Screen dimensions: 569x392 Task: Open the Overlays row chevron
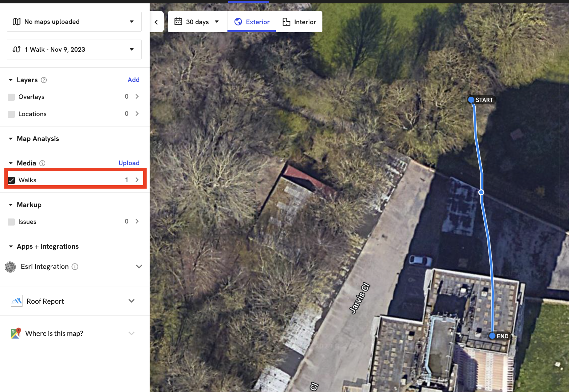click(x=137, y=97)
